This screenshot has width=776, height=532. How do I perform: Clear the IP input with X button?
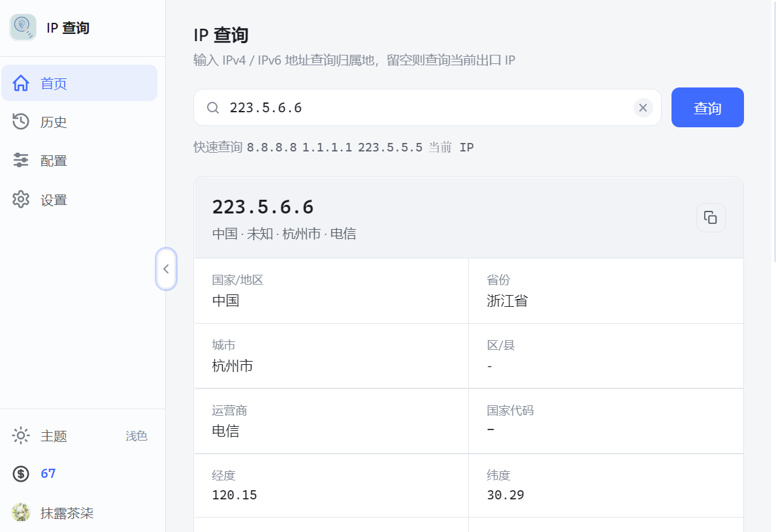pyautogui.click(x=643, y=108)
